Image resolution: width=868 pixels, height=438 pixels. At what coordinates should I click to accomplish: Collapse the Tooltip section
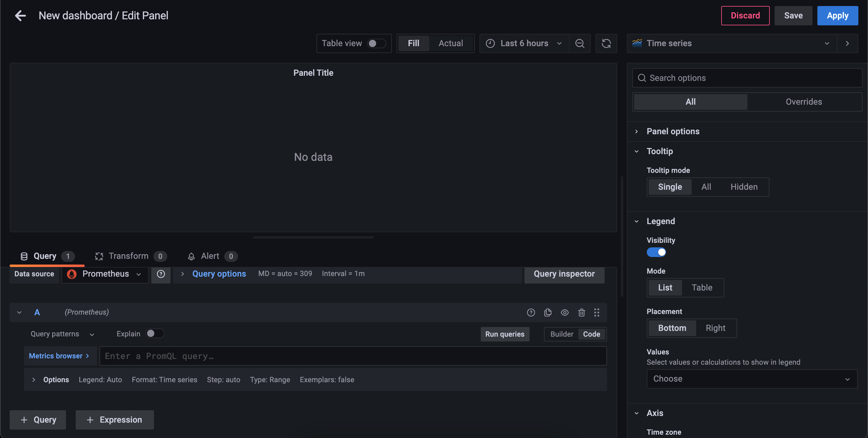click(x=659, y=151)
